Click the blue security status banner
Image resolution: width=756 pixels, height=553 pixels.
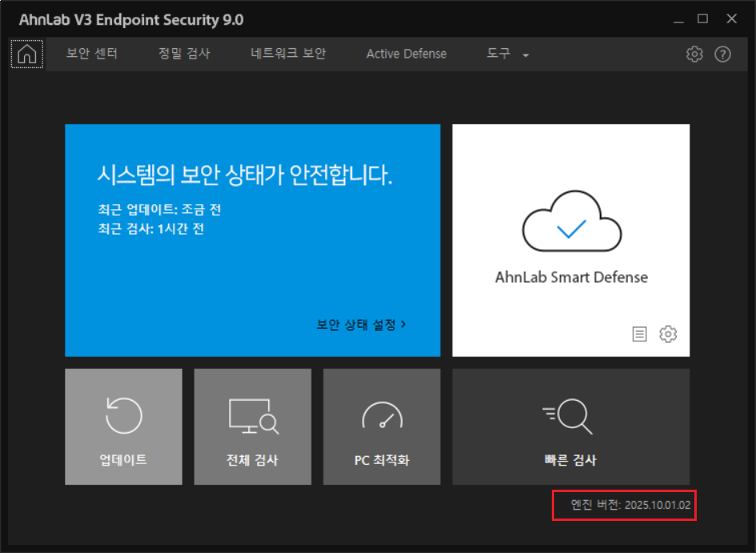coord(252,240)
